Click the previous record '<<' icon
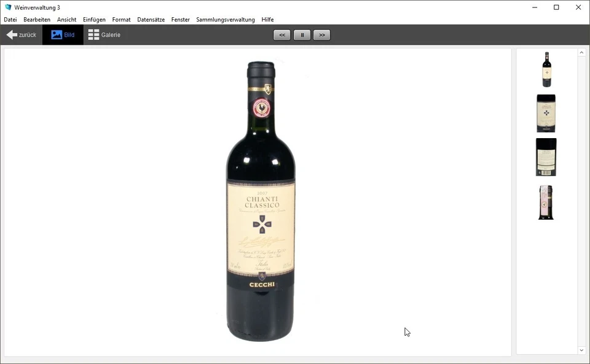This screenshot has height=364, width=590. pos(281,34)
